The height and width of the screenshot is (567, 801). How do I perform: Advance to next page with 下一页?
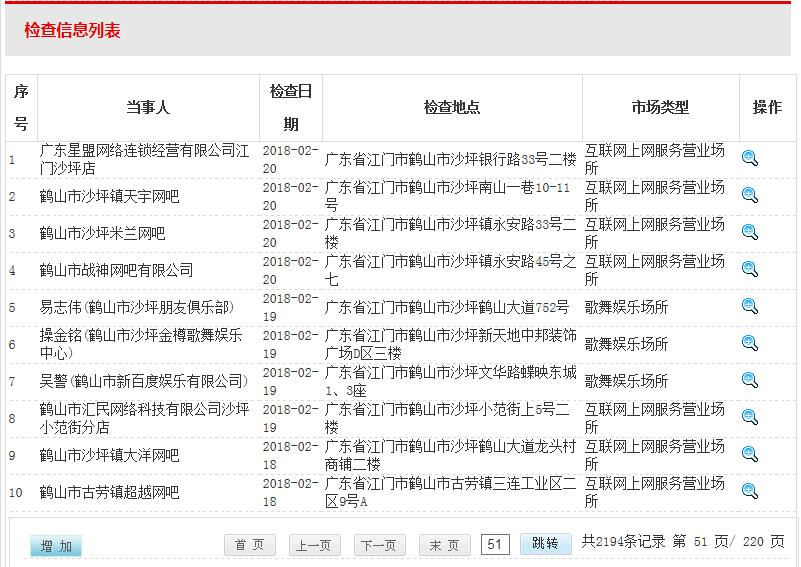[379, 545]
